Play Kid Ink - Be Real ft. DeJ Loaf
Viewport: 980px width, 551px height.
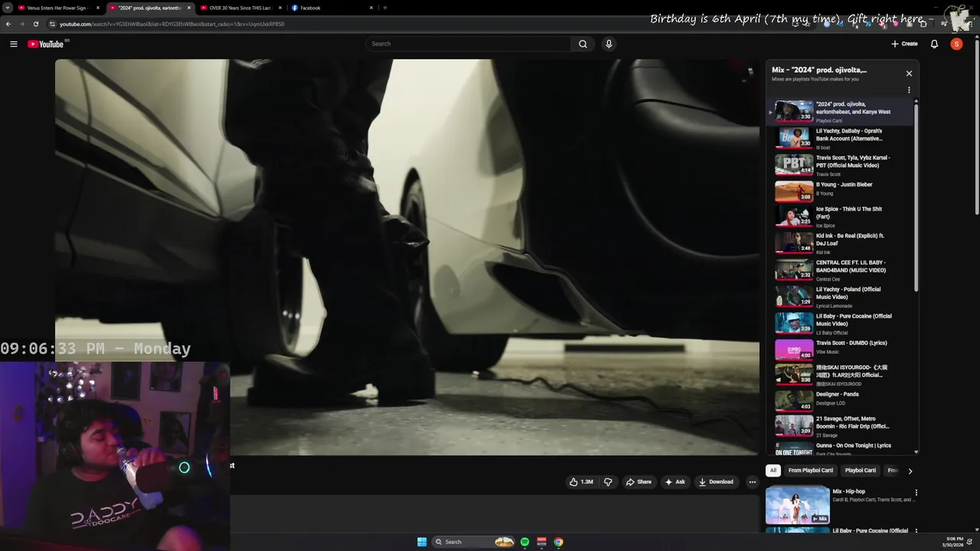(840, 243)
